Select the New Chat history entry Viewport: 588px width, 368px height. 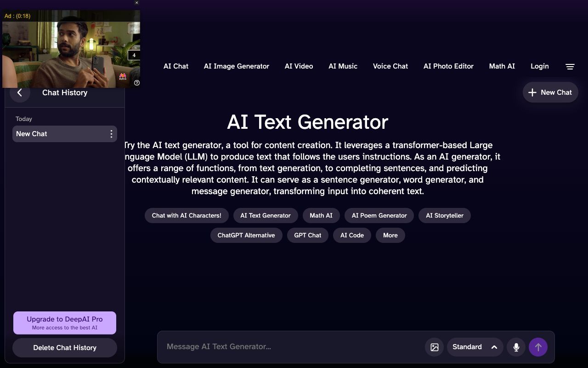click(x=65, y=134)
